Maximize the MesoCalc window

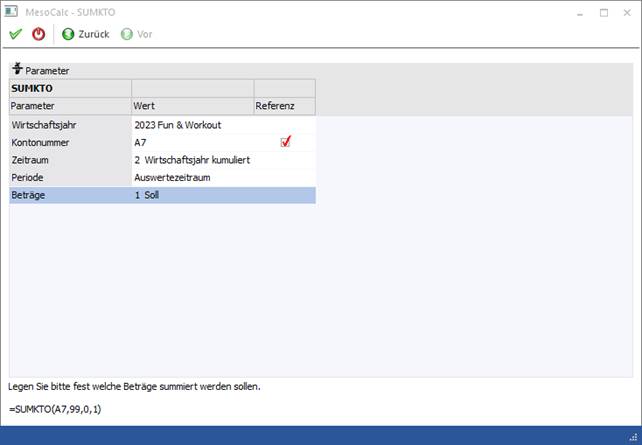[603, 13]
